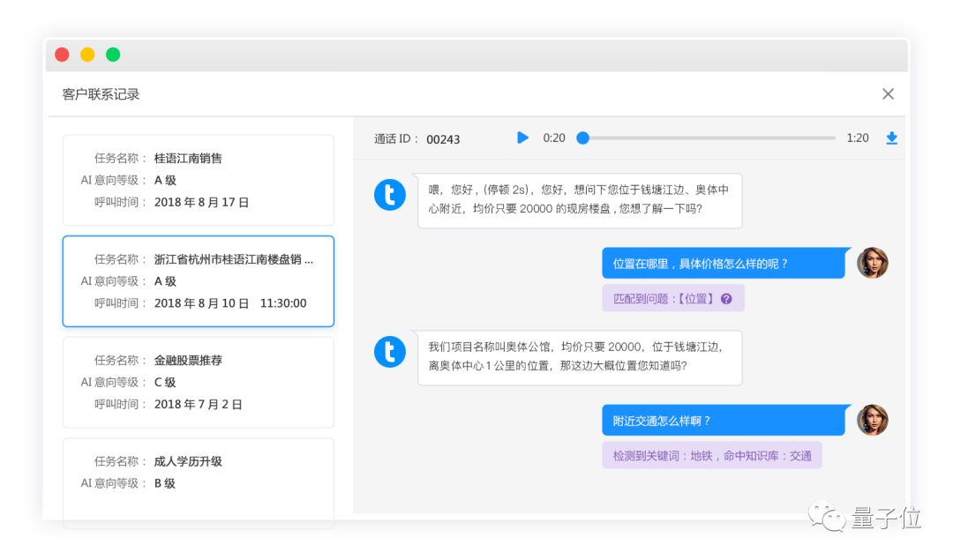Click robot avatar beside 我们项目名称 message
This screenshot has width=953, height=560.
coord(390,352)
